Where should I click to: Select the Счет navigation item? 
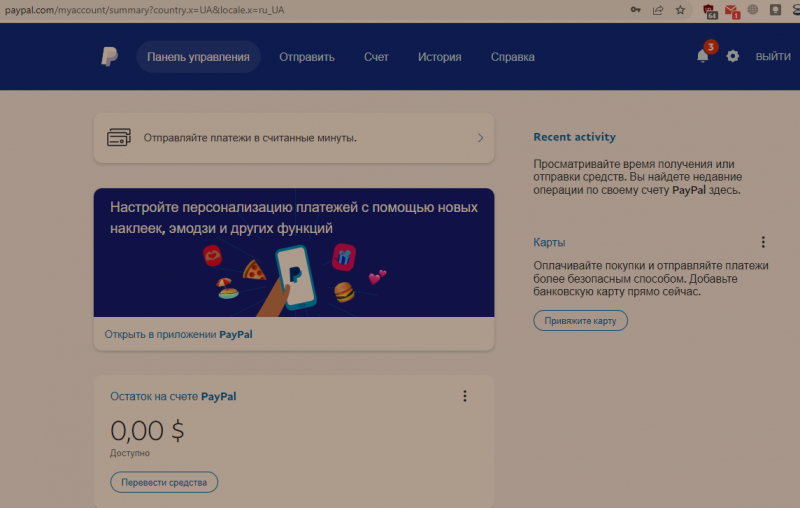[x=376, y=57]
